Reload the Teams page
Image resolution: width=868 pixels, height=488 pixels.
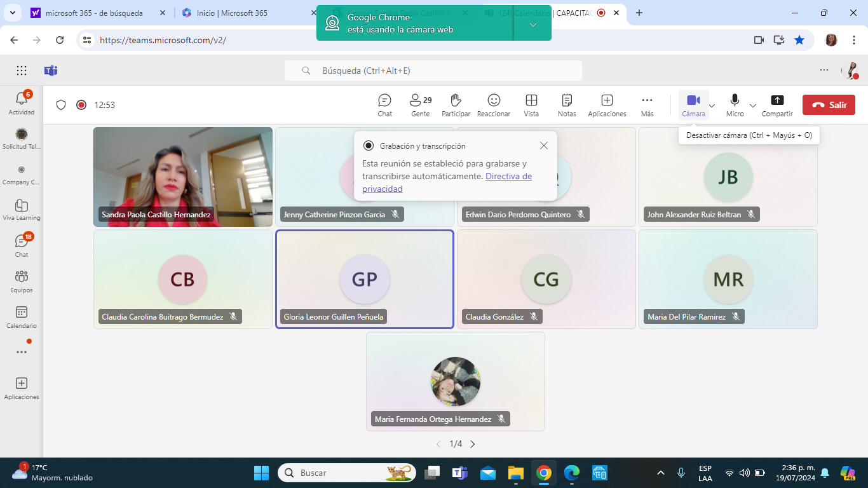click(60, 40)
